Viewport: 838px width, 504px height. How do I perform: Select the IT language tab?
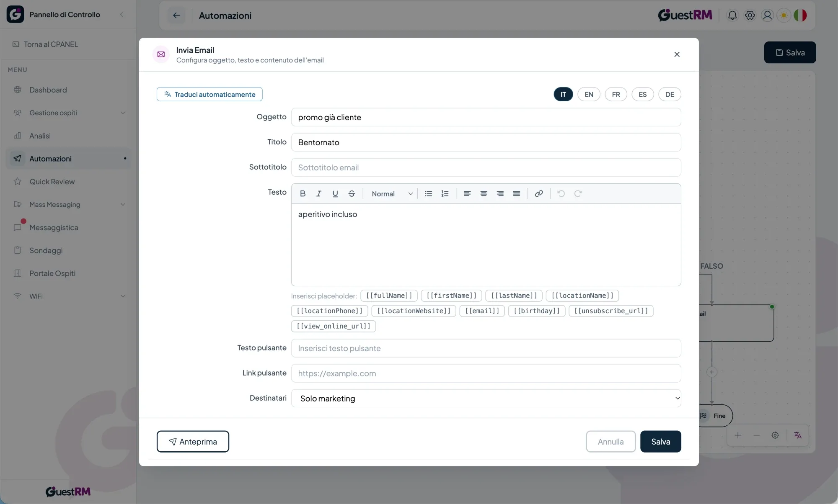(x=563, y=94)
